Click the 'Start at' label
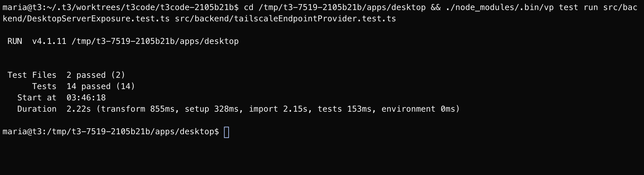 coord(37,98)
